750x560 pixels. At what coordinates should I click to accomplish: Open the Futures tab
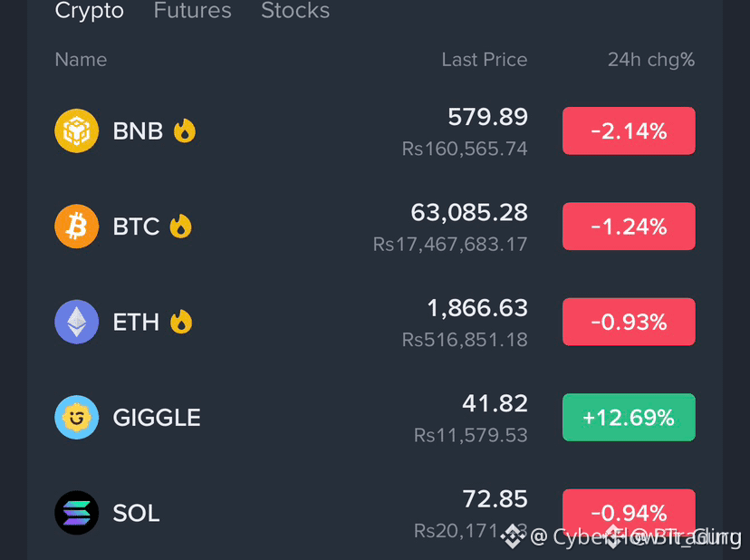click(192, 11)
